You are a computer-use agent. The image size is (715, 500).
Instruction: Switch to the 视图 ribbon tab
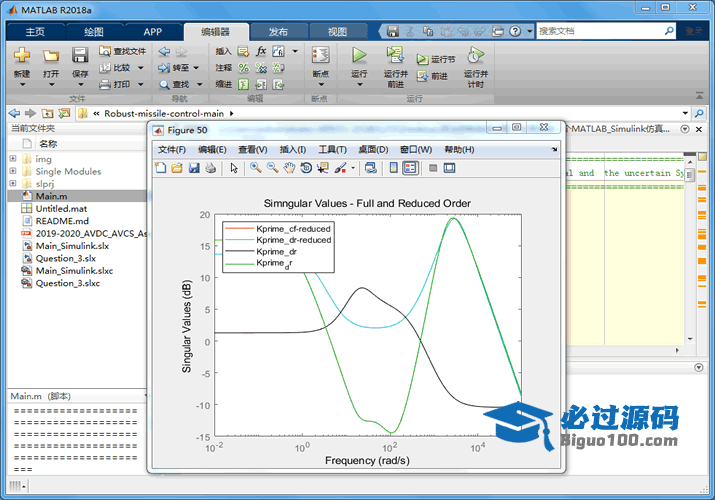[x=337, y=32]
